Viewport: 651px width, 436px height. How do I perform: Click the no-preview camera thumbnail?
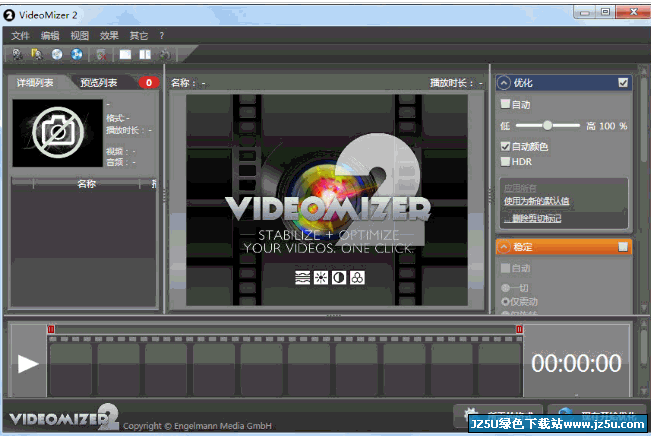click(x=58, y=133)
